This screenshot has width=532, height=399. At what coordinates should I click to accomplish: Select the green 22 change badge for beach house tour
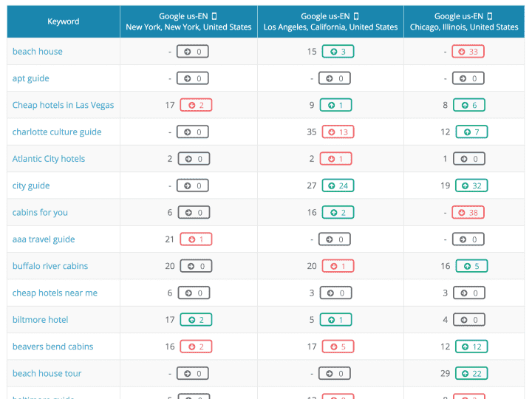tap(471, 373)
